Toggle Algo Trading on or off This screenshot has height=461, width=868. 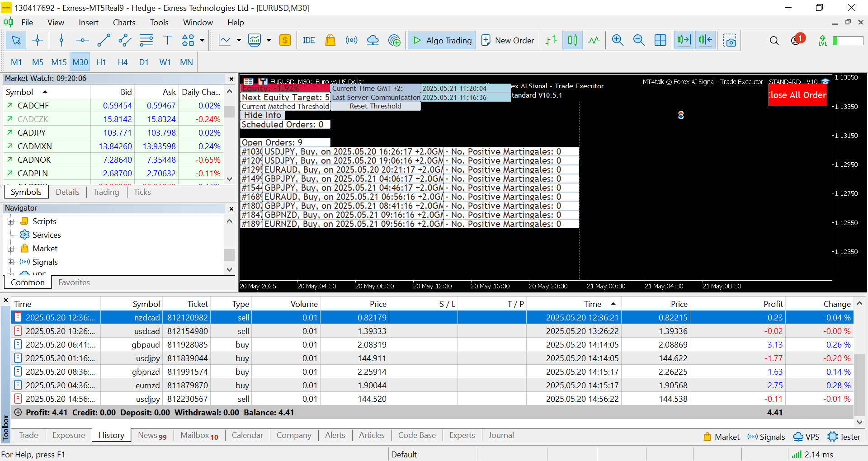[x=442, y=41]
